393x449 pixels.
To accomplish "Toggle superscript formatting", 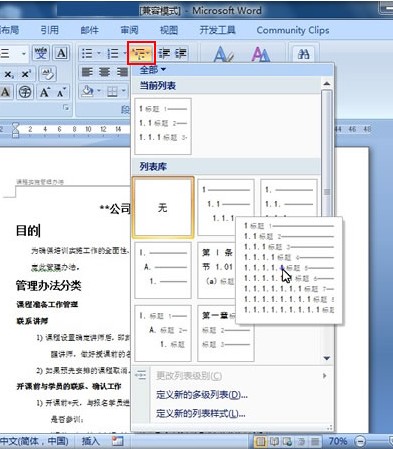I will pos(26,74).
